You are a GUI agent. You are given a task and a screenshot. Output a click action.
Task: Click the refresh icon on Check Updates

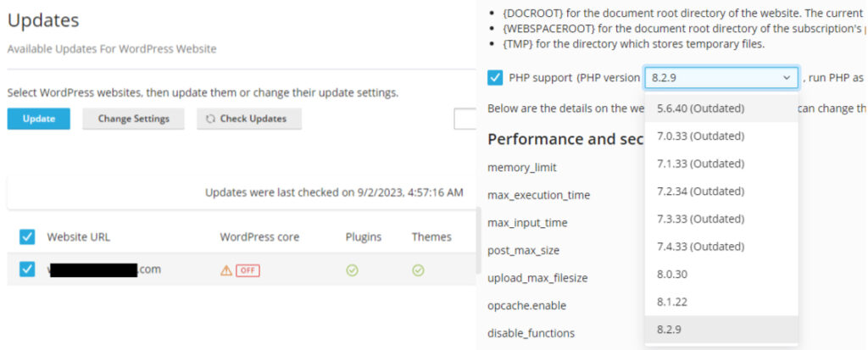tap(210, 119)
